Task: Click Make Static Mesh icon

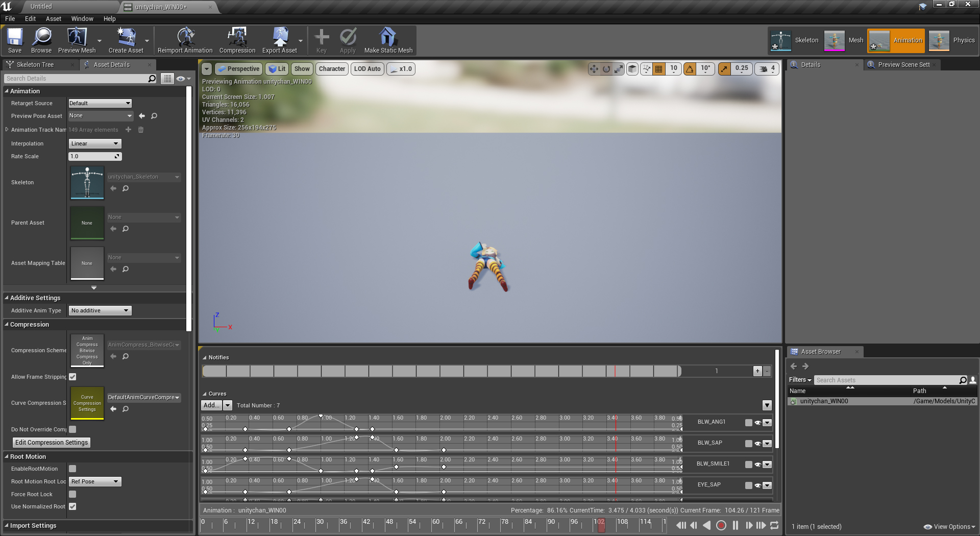Action: tap(388, 40)
